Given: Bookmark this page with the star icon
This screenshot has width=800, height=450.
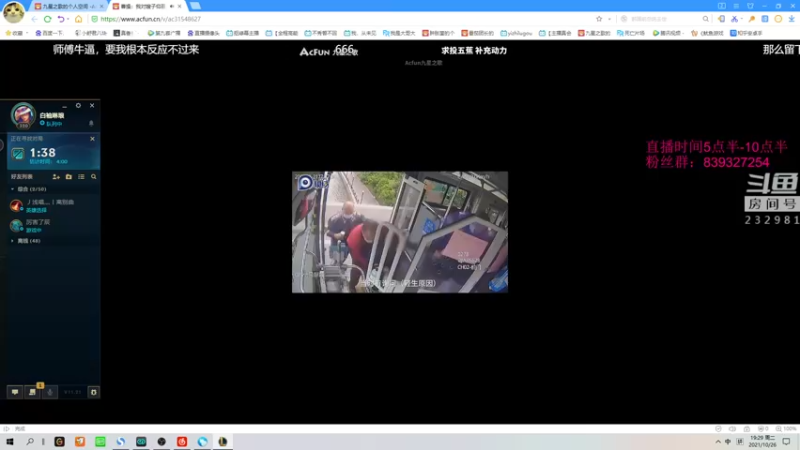Looking at the screenshot, I should (599, 19).
